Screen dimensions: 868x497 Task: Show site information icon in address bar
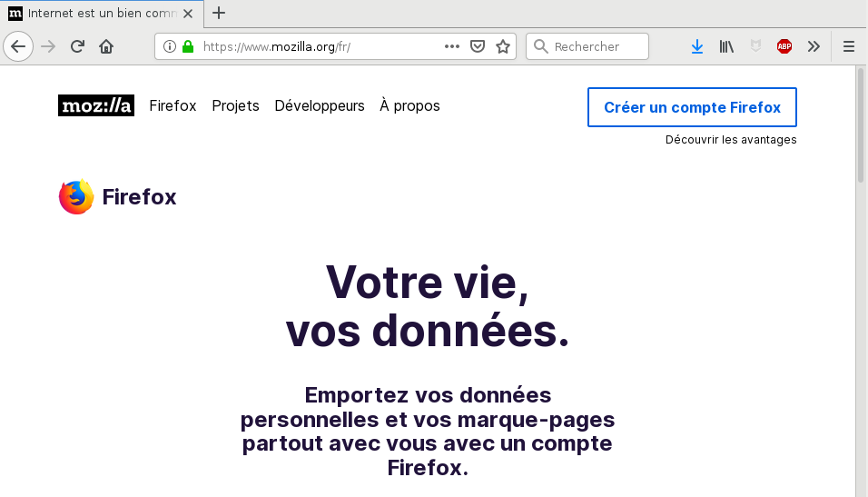[x=170, y=46]
